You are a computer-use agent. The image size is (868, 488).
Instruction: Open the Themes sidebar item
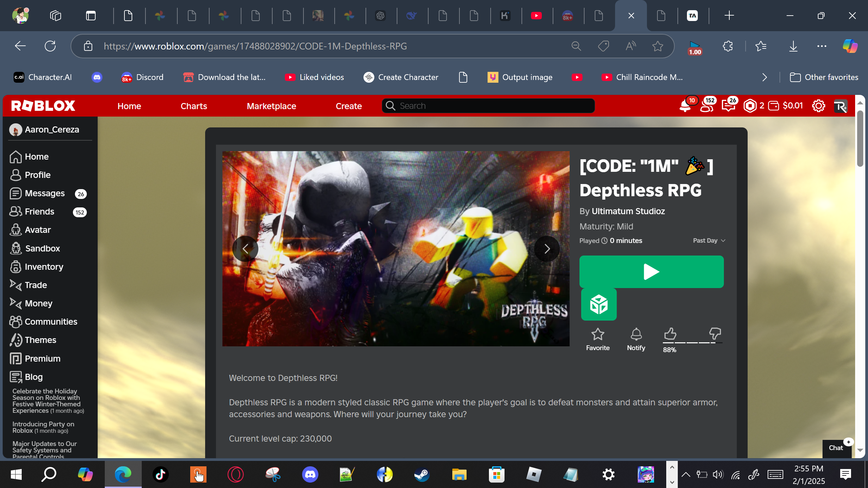pos(40,340)
